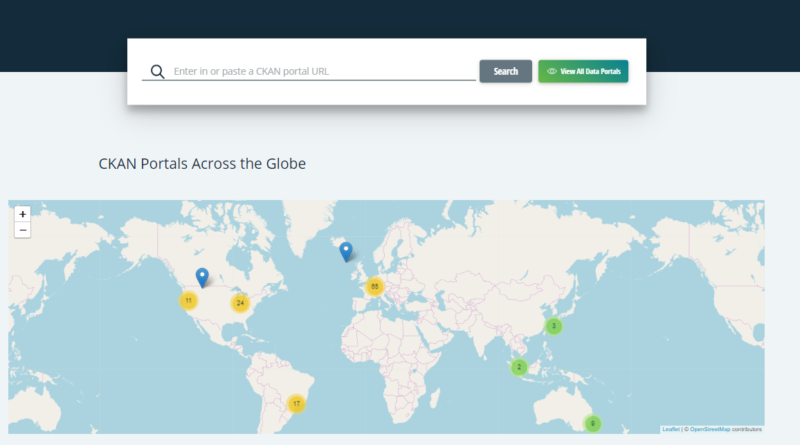This screenshot has width=800, height=445.
Task: Open the cluster marker labeled 24
Action: coord(240,303)
